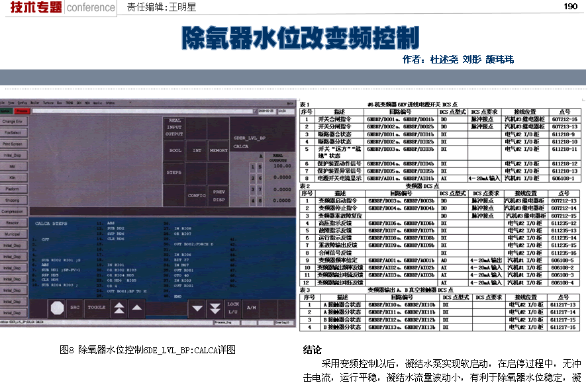Select real output number 8 button

pos(260,200)
